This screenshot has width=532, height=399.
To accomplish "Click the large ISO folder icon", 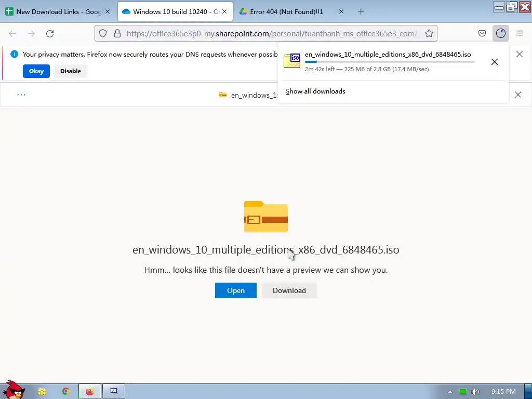I will pos(265,217).
